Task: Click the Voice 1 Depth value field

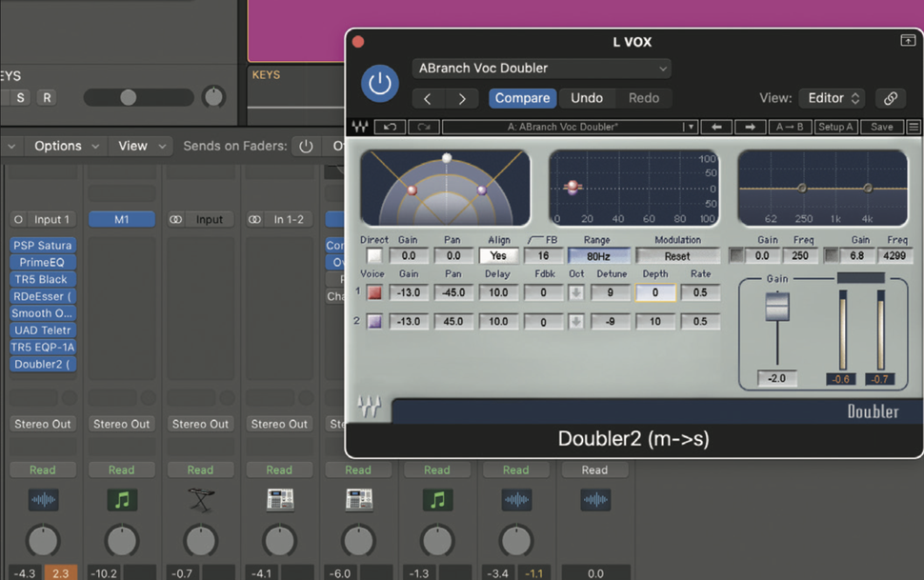Action: [x=655, y=292]
